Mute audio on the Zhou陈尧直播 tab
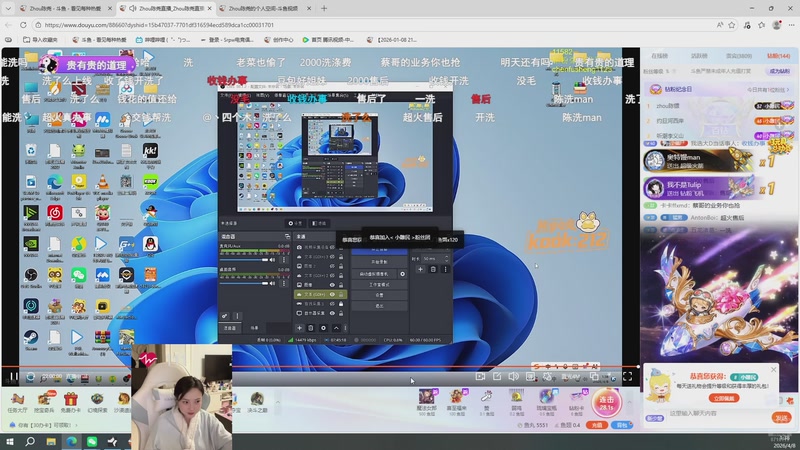The image size is (800, 450). pos(133,8)
